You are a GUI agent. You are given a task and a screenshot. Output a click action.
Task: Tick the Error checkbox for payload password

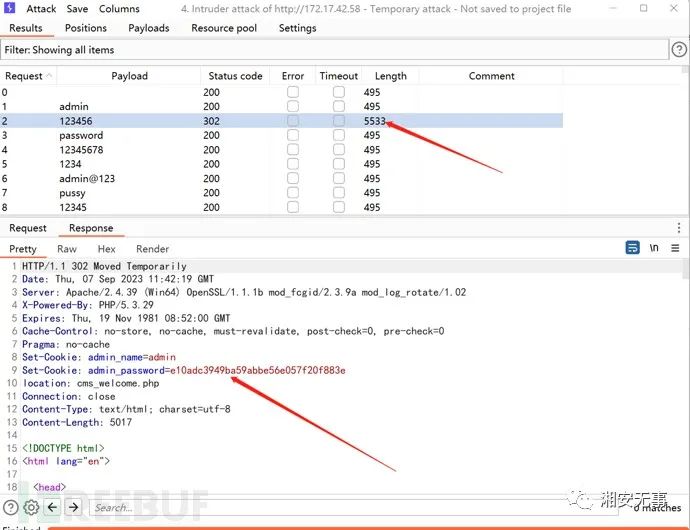tap(292, 135)
